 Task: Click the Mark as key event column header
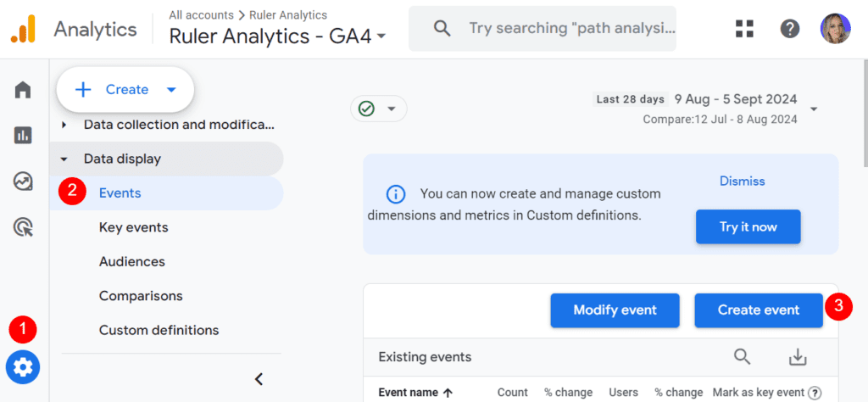pyautogui.click(x=759, y=393)
